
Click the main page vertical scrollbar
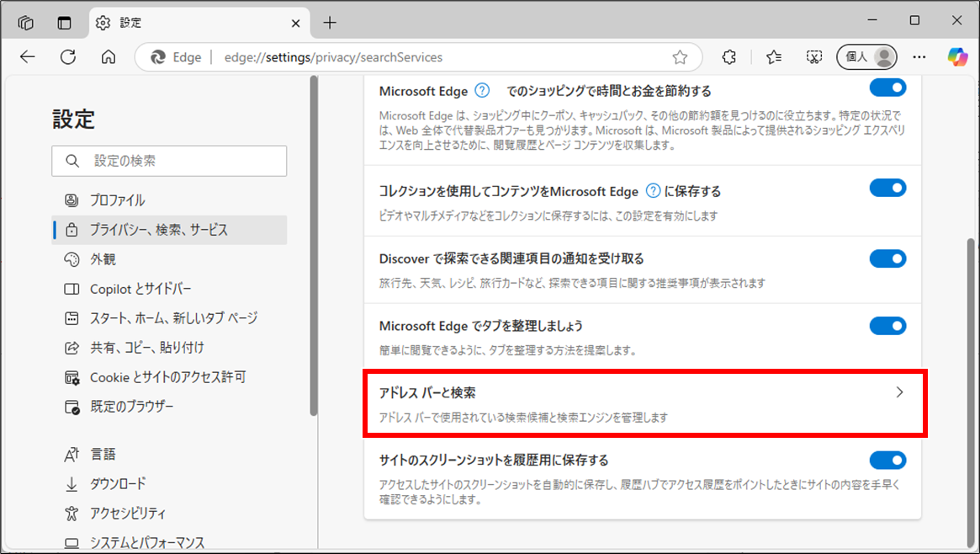pos(971,391)
